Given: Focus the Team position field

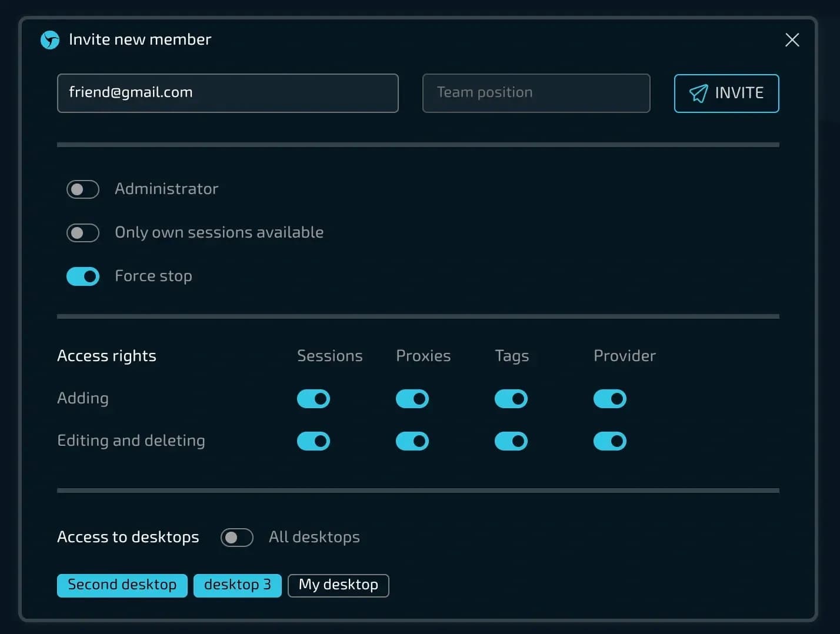Looking at the screenshot, I should pyautogui.click(x=536, y=93).
